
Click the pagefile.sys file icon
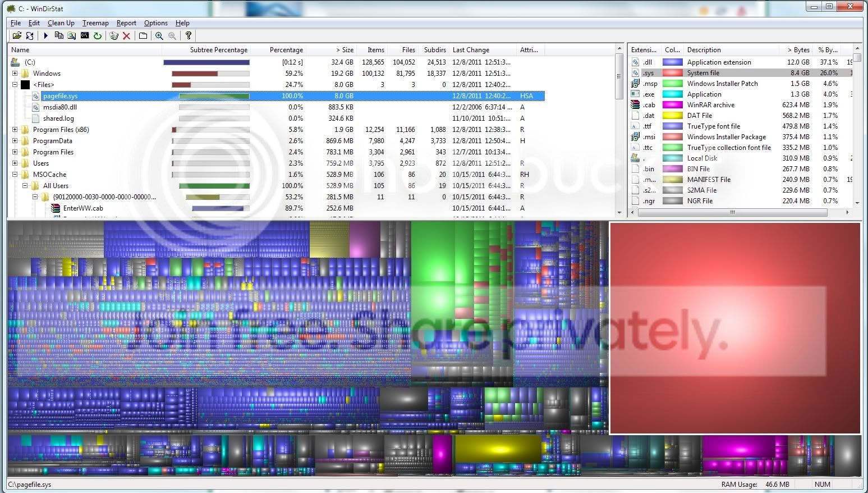point(36,96)
